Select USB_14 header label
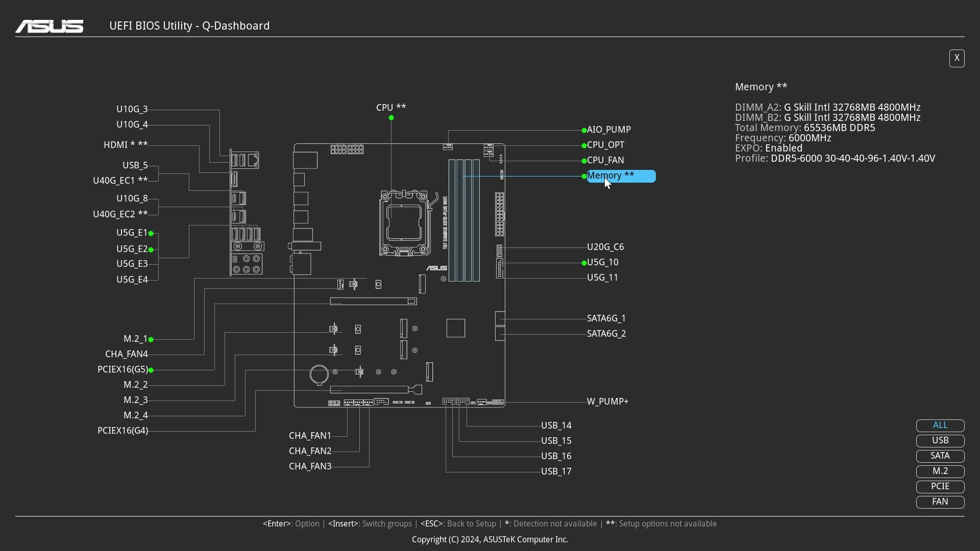Screen dimensions: 980x551 [x=556, y=425]
